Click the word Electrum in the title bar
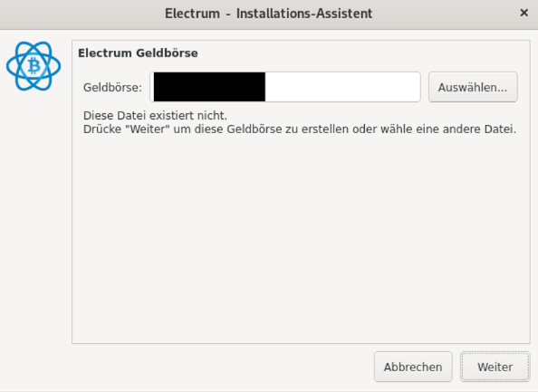Screen dimensions: 538x392 click(x=192, y=14)
